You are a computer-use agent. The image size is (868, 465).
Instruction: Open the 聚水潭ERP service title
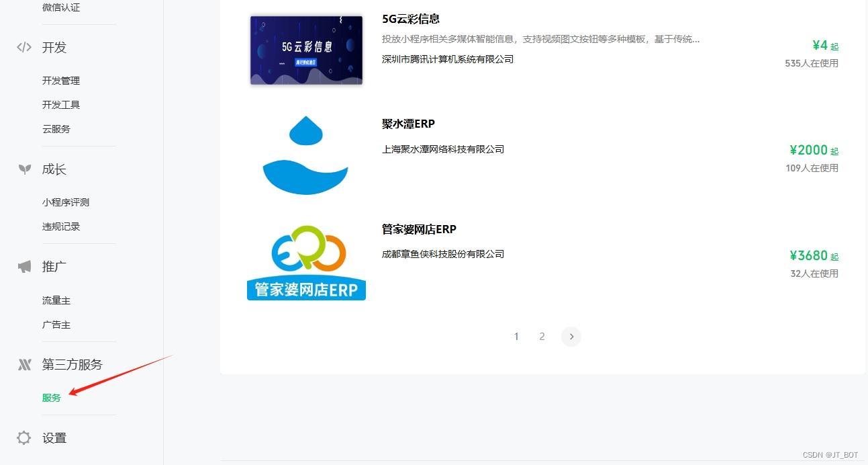(408, 124)
